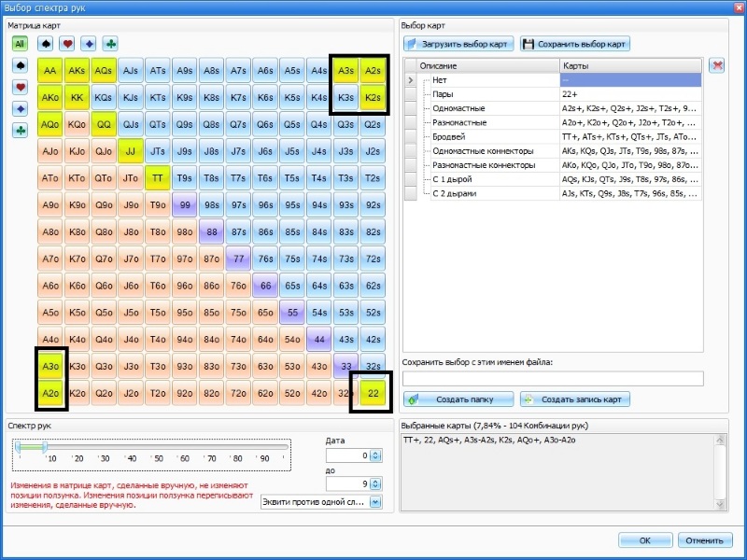Click the heart suit icon in top row
This screenshot has height=560, width=747.
[x=67, y=44]
